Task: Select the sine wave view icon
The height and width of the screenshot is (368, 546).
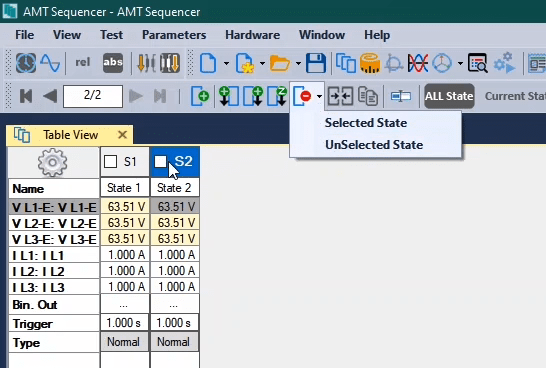Action: (50, 63)
